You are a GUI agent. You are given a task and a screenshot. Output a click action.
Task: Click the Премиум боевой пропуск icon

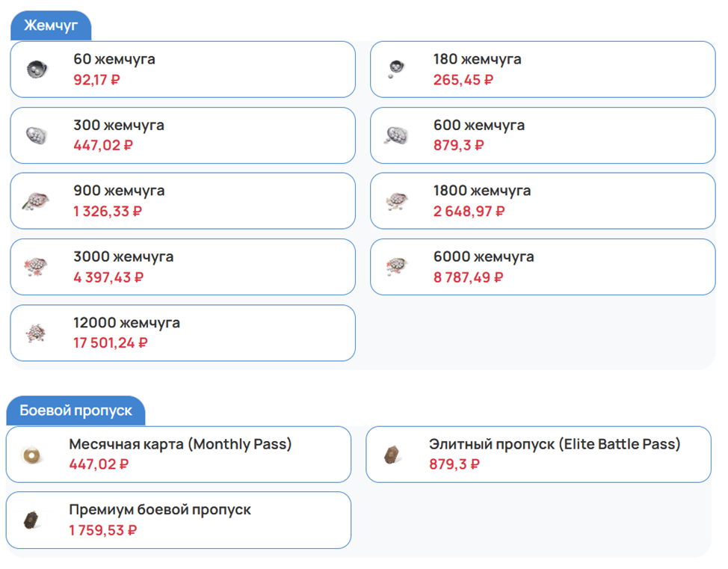click(31, 520)
